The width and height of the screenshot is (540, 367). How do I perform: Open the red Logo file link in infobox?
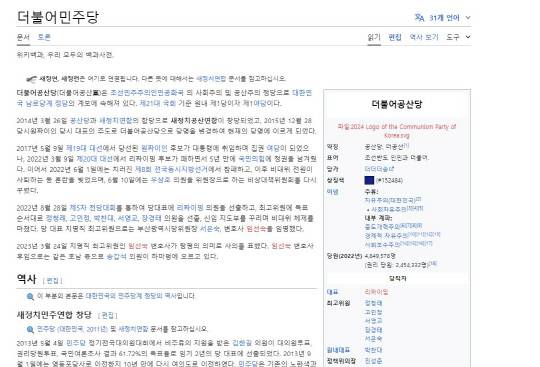[x=397, y=131]
